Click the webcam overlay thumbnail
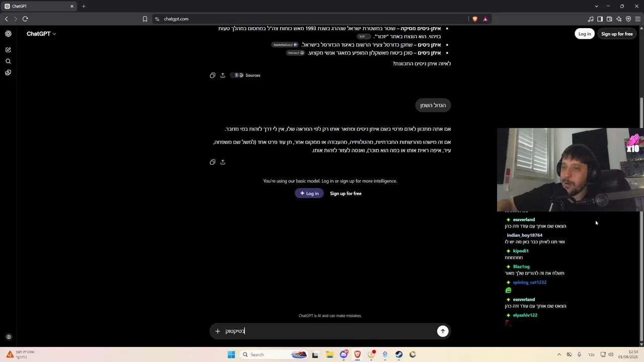The image size is (644, 362). pyautogui.click(x=570, y=170)
